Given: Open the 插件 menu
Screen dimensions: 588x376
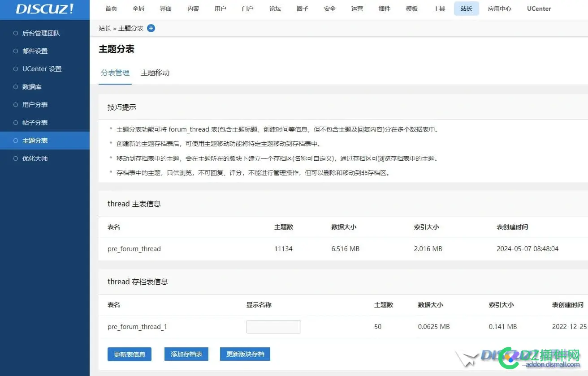Looking at the screenshot, I should pos(385,9).
